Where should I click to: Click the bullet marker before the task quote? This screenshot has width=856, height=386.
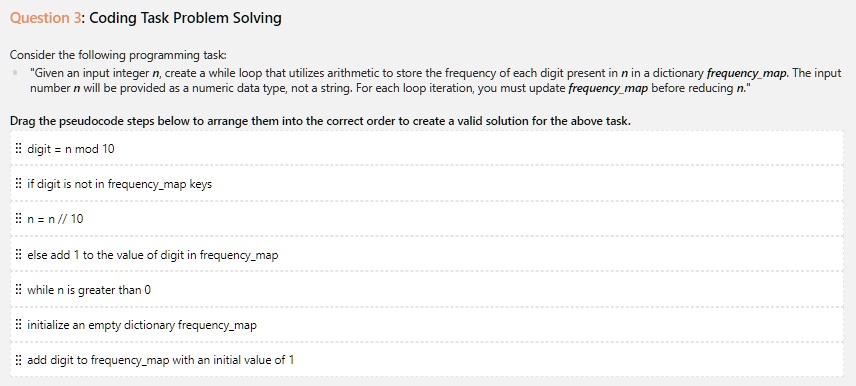pos(15,72)
